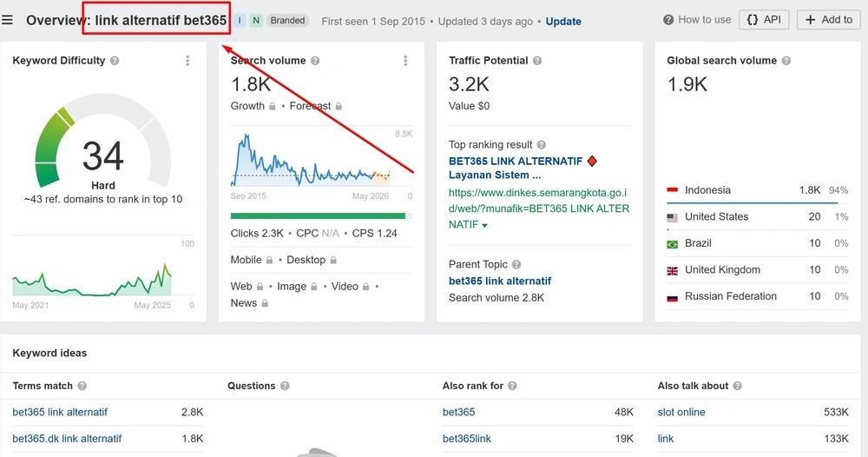Click the Keyword Difficulty help icon

click(x=115, y=60)
